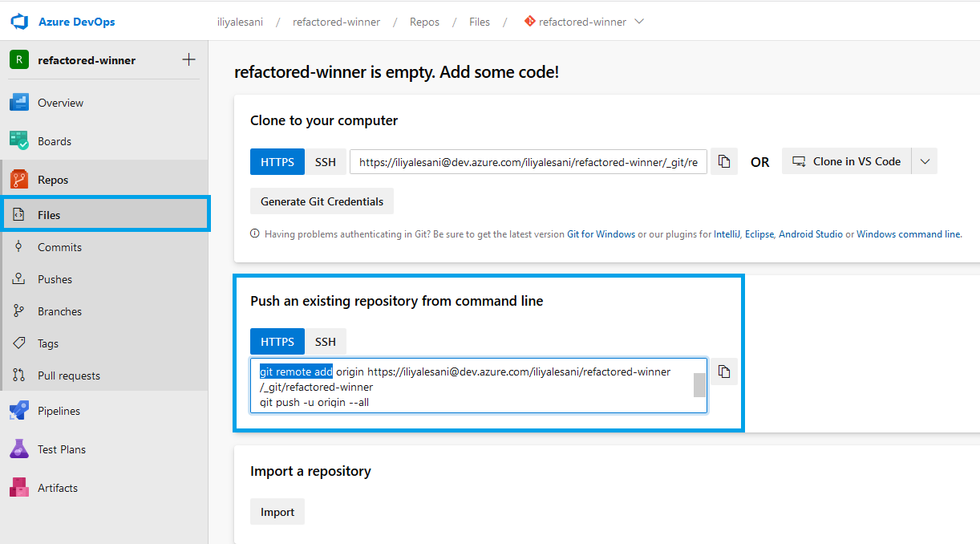Select SSH tab under Push an existing repository
980x544 pixels.
326,342
